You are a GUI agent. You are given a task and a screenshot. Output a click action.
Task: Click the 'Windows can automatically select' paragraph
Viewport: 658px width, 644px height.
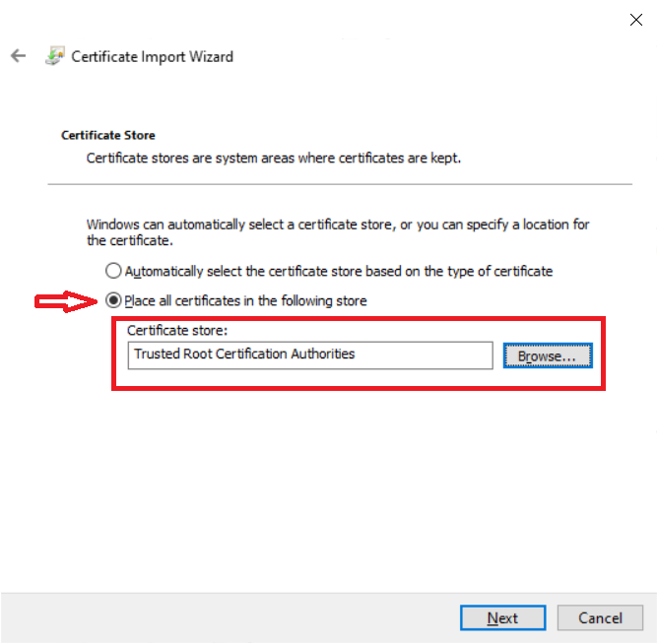click(x=337, y=232)
